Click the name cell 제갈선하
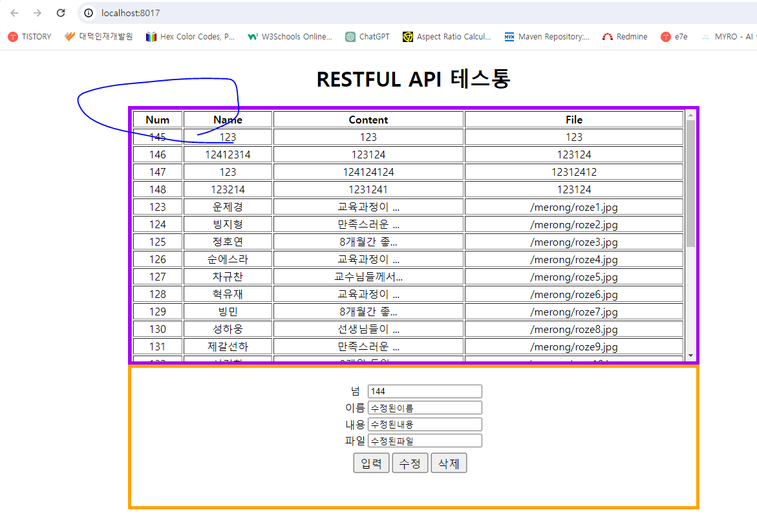This screenshot has width=757, height=532. (x=228, y=346)
